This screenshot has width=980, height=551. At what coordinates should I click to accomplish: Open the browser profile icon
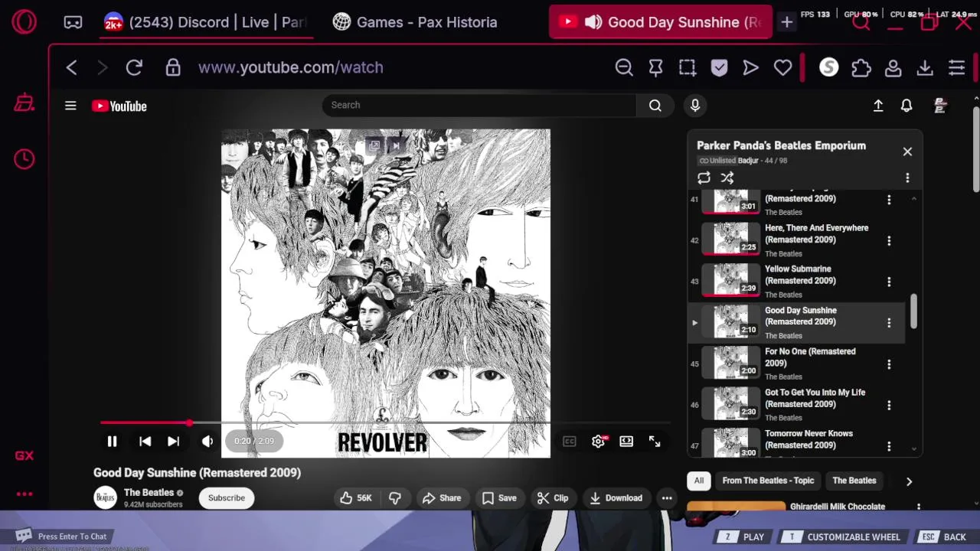tap(893, 67)
